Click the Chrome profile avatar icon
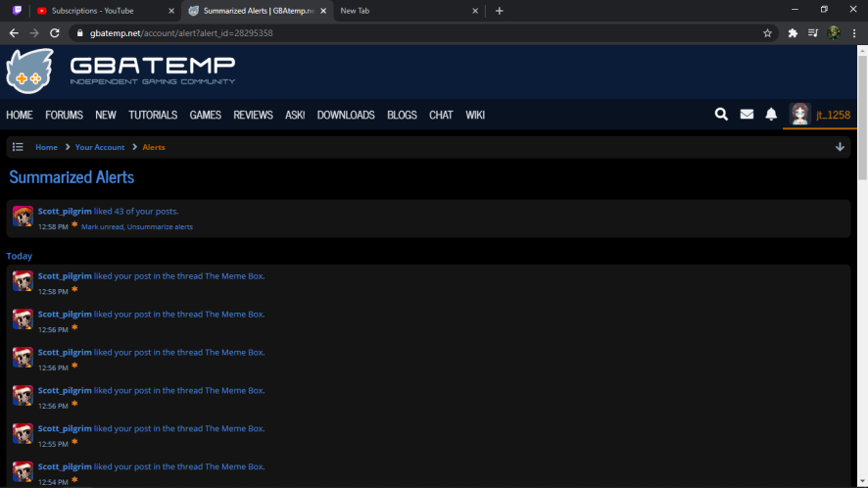868x488 pixels. pyautogui.click(x=833, y=33)
